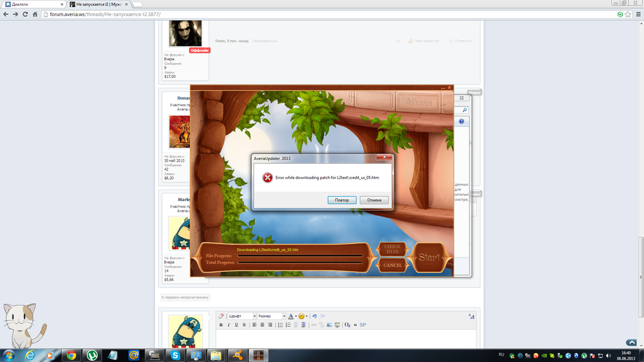Open Skype from the taskbar
Image resolution: width=644 pixels, height=362 pixels.
[175, 356]
